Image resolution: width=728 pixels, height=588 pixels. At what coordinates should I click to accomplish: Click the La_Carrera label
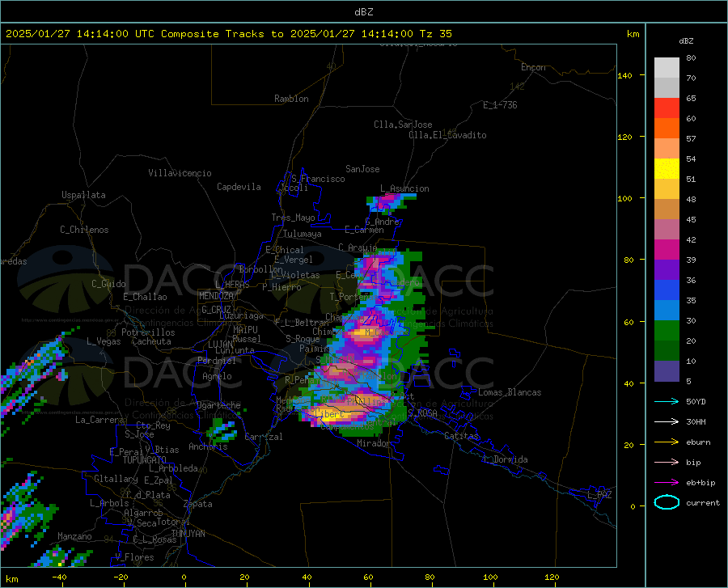[x=99, y=420]
